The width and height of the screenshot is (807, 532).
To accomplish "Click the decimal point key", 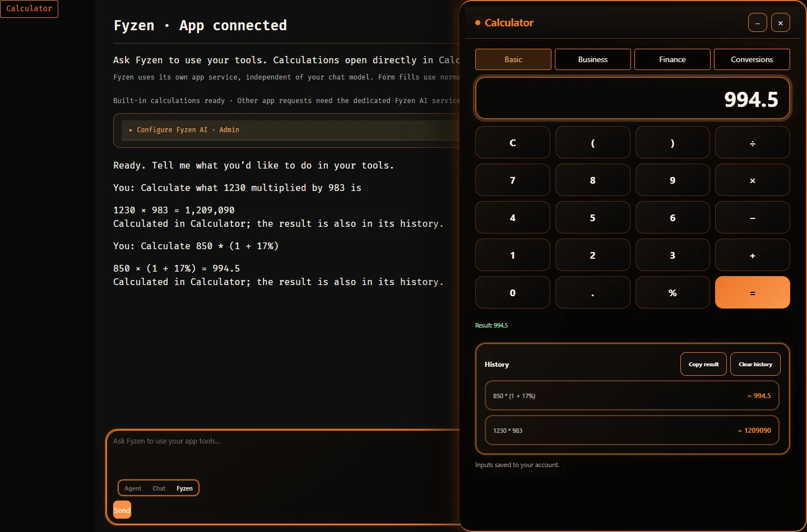I will (x=593, y=293).
